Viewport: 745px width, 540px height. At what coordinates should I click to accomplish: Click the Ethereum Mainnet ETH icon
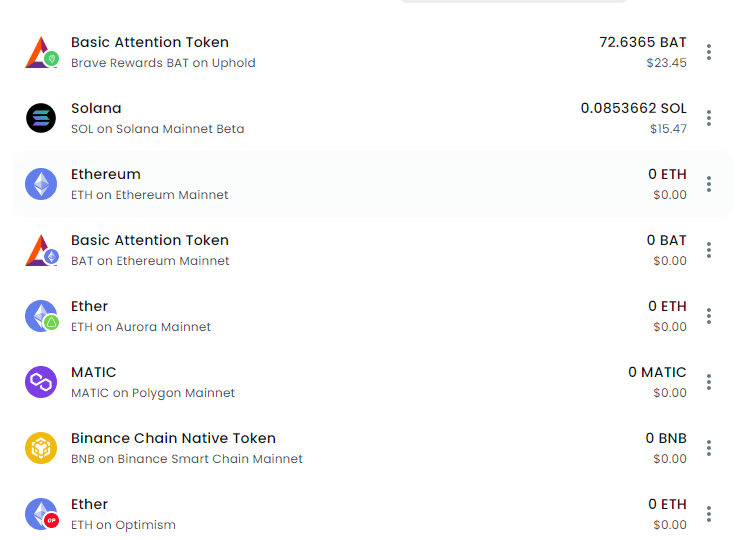[41, 184]
